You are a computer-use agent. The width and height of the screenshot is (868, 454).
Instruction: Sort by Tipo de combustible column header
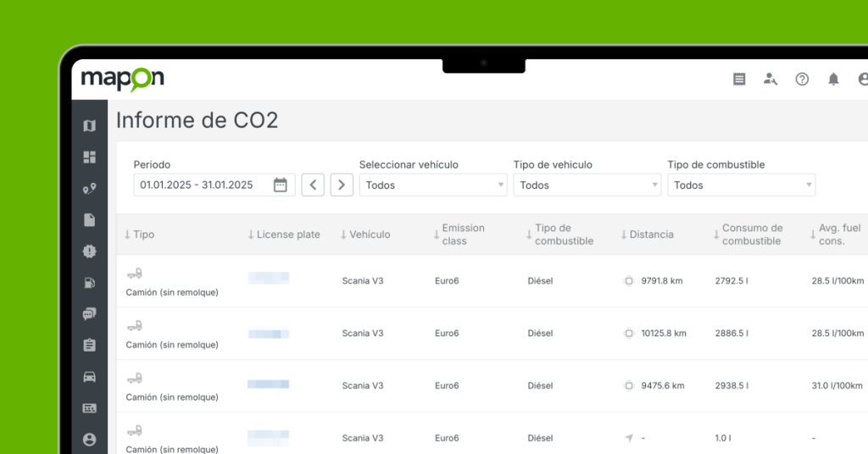point(559,235)
